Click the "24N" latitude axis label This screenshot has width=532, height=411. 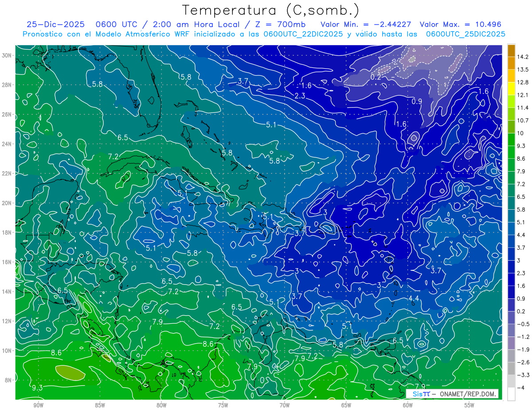point(7,144)
